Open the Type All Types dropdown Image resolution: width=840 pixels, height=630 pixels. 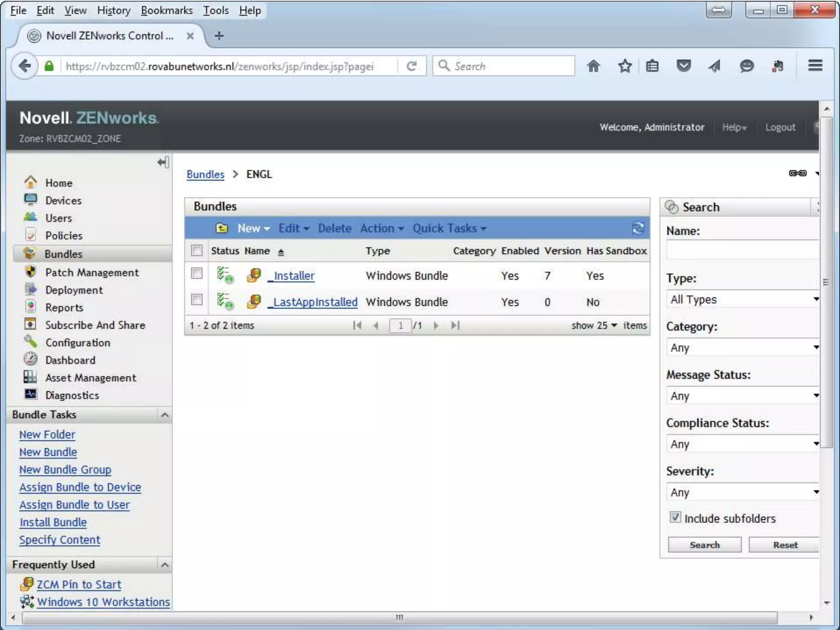(742, 299)
